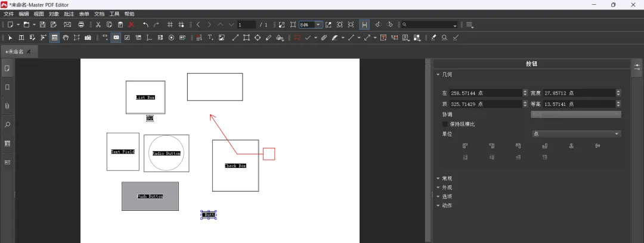Select the Check Box form tool
Image resolution: width=644 pixels, height=243 pixels.
(x=127, y=38)
